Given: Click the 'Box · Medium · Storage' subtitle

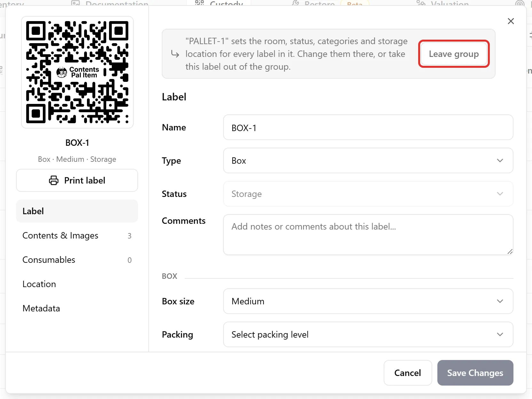Looking at the screenshot, I should (77, 159).
